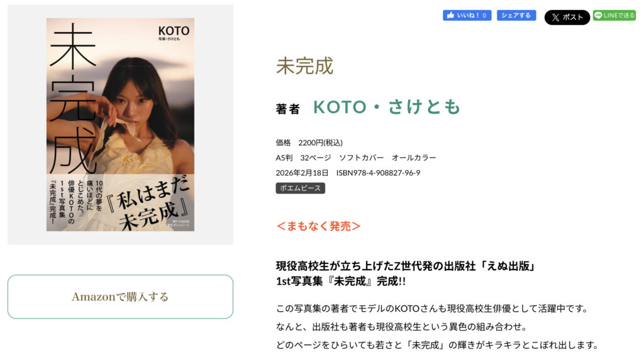
Task: Click the X logo in the post button
Action: pyautogui.click(x=555, y=18)
